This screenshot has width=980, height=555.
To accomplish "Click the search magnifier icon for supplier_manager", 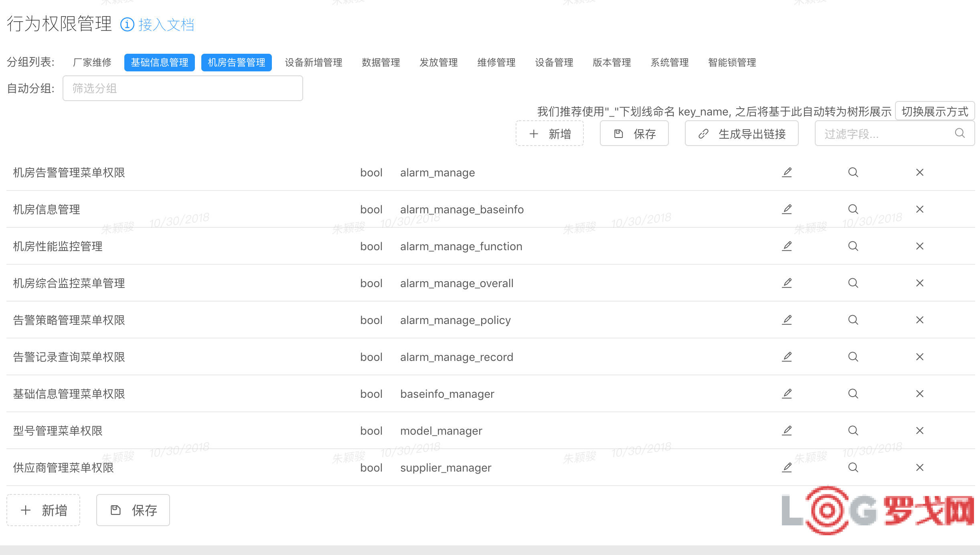I will 853,467.
